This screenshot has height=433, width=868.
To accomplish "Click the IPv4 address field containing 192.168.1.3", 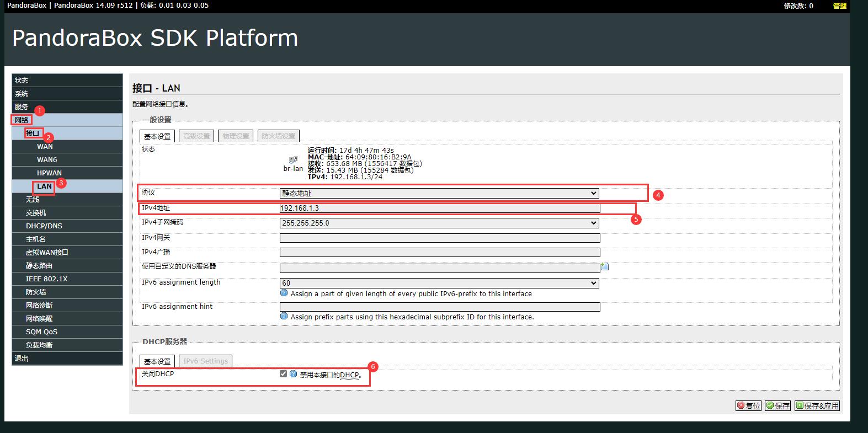I will point(440,208).
